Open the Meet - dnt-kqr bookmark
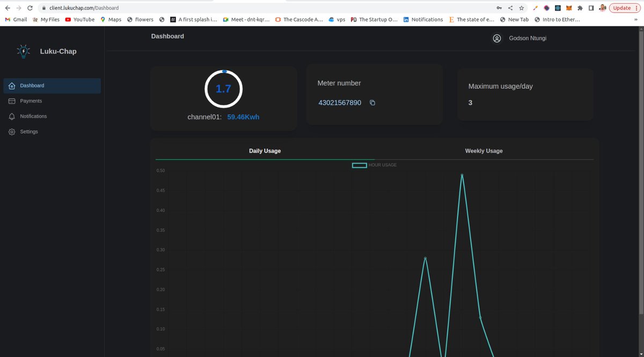 [x=246, y=19]
